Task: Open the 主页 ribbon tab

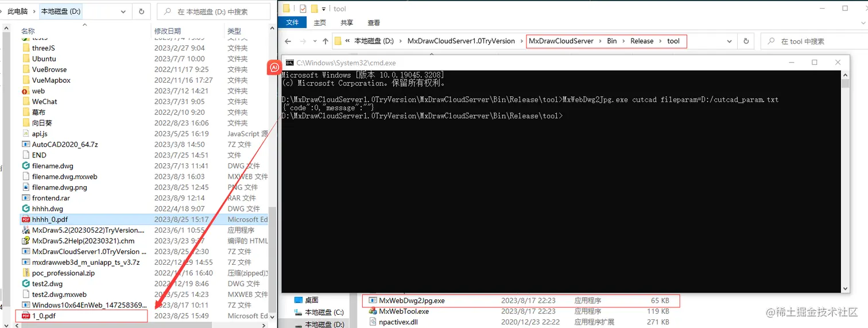Action: [320, 22]
